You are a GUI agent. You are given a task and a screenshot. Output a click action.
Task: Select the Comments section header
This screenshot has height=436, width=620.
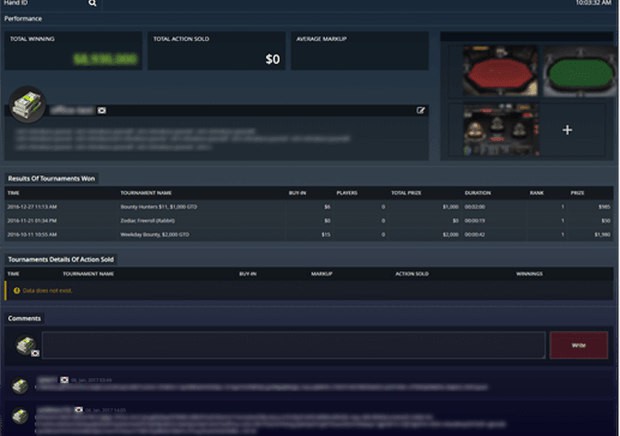pos(24,318)
